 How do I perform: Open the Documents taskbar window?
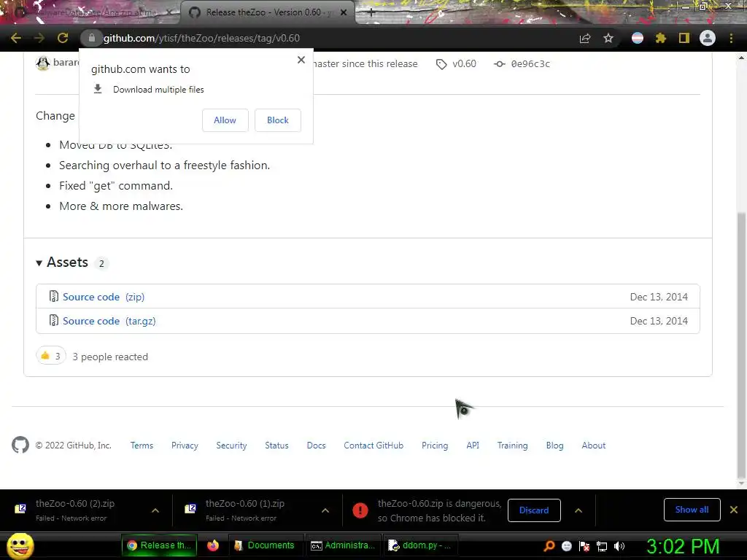[x=265, y=545]
